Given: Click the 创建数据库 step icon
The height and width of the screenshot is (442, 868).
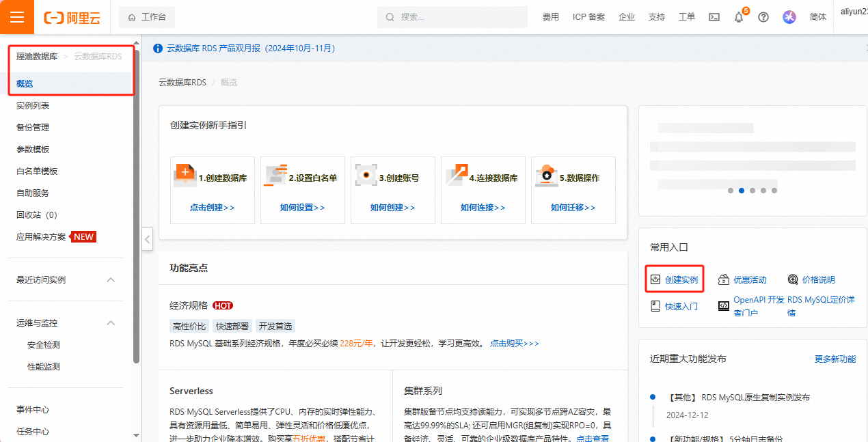Looking at the screenshot, I should (185, 175).
